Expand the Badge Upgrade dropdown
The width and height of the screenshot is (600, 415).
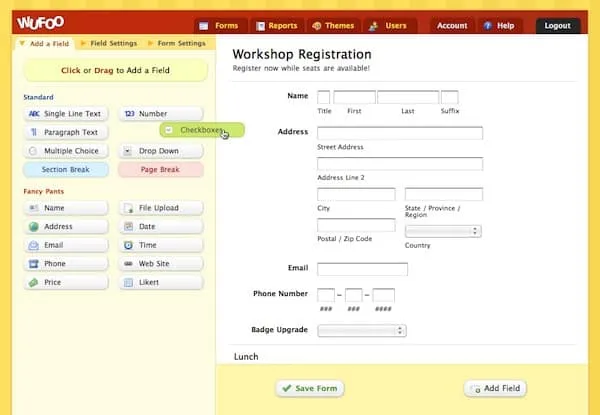[x=361, y=330]
